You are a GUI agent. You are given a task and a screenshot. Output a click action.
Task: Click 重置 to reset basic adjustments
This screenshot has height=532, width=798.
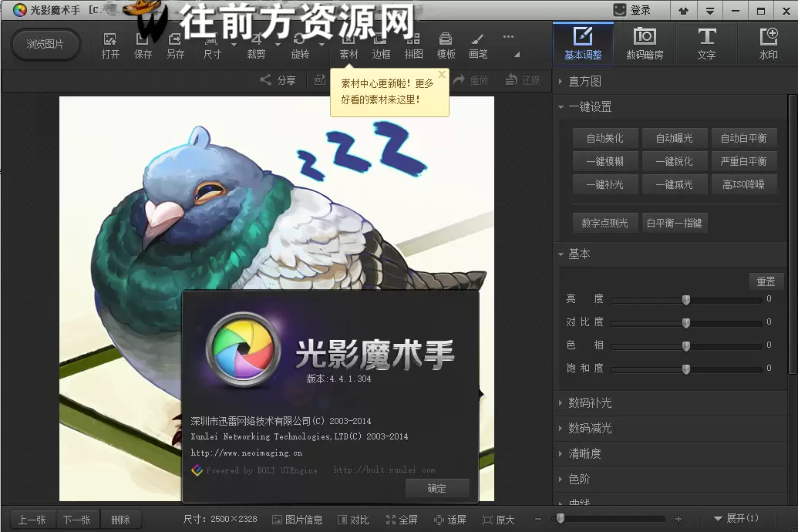pos(766,281)
